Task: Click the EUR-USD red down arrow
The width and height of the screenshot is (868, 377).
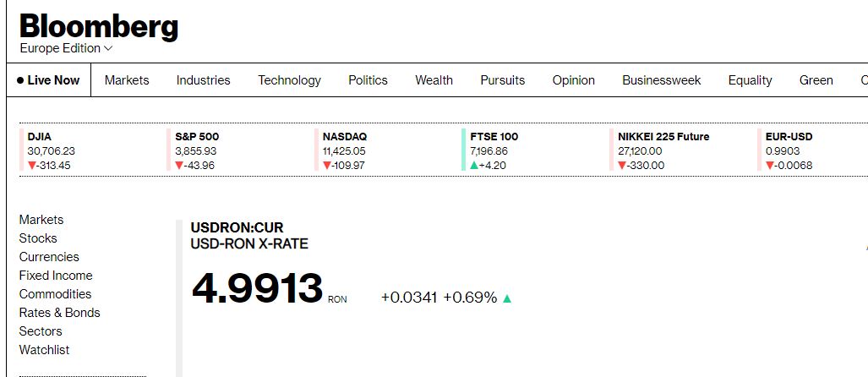Action: [x=771, y=166]
